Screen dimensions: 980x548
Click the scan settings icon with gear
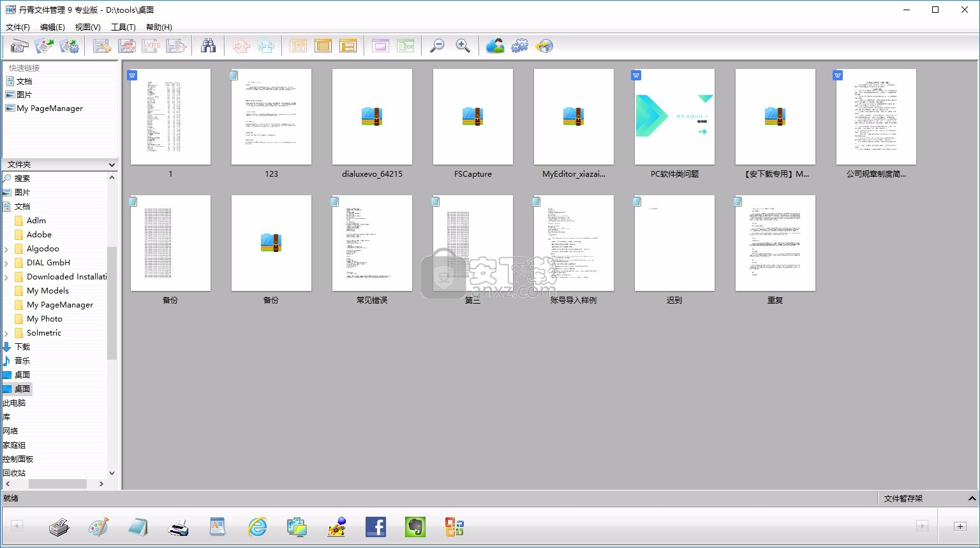[x=69, y=46]
